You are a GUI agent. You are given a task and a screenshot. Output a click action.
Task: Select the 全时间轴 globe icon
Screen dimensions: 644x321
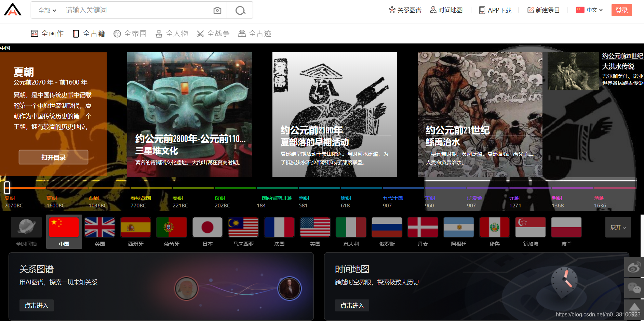26,227
